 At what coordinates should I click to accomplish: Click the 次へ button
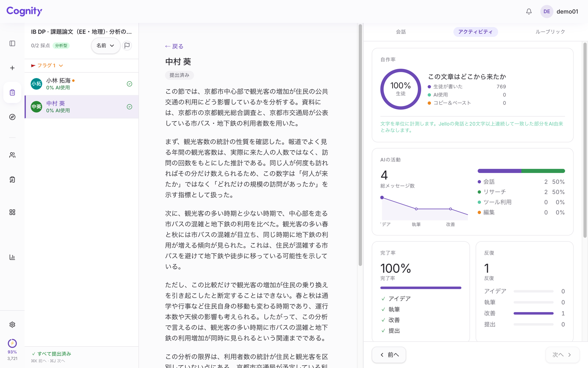[x=562, y=355]
